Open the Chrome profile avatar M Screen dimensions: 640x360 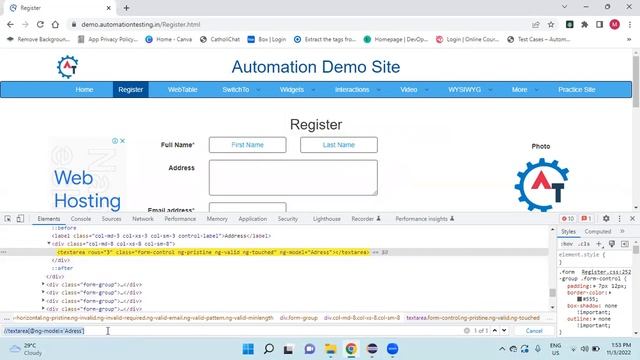pyautogui.click(x=615, y=24)
